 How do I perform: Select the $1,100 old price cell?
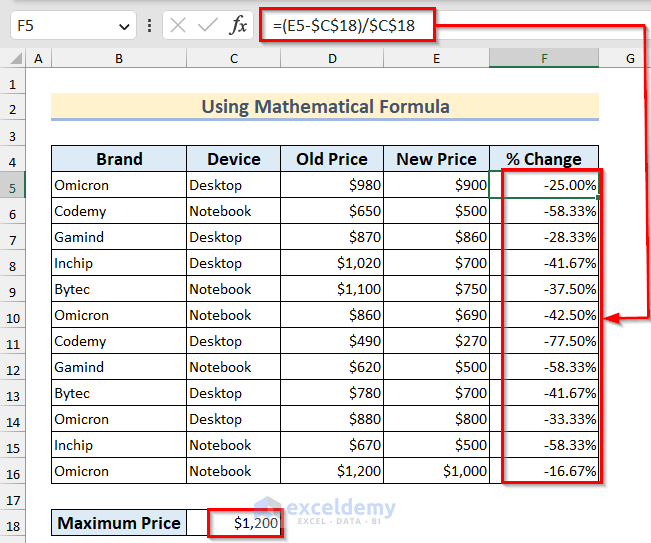pyautogui.click(x=332, y=289)
